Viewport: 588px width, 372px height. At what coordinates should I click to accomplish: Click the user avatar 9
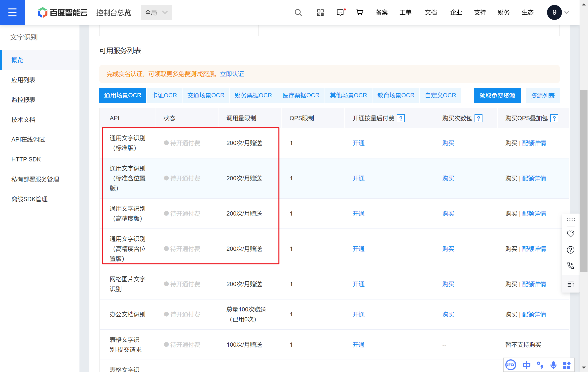[554, 12]
